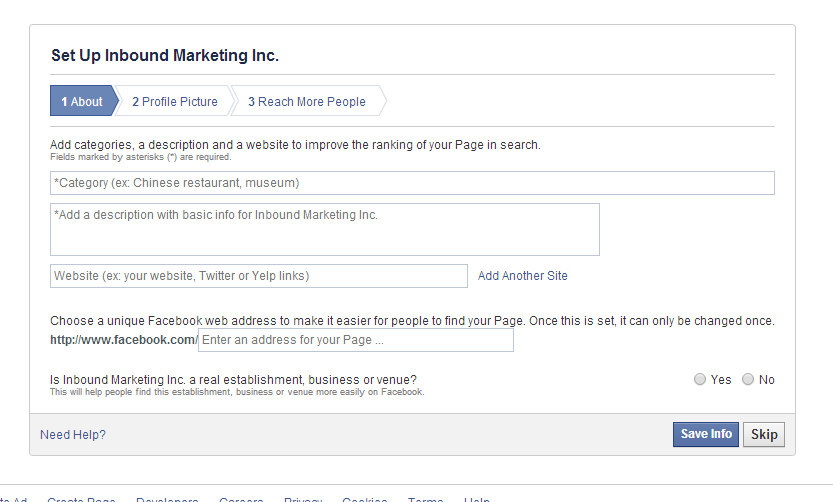The height and width of the screenshot is (502, 833).
Task: Open the Careers footer link
Action: pyautogui.click(x=241, y=499)
